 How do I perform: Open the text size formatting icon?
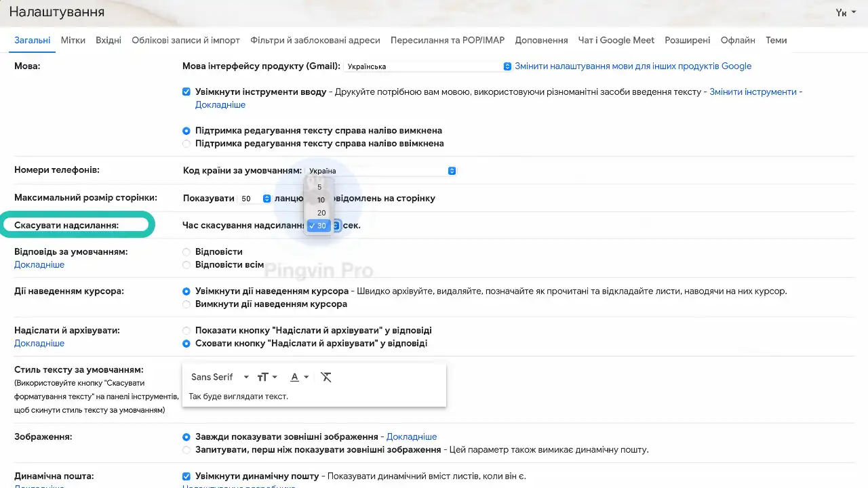(267, 377)
